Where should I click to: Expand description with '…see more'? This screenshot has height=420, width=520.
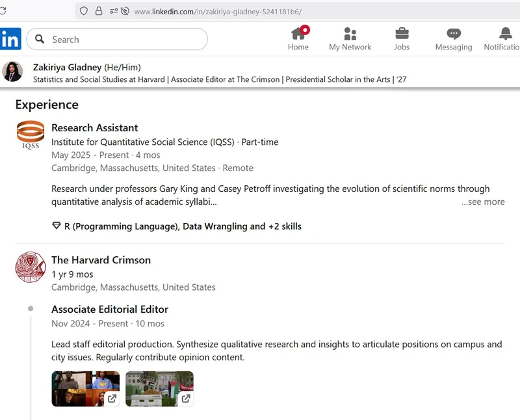click(482, 202)
